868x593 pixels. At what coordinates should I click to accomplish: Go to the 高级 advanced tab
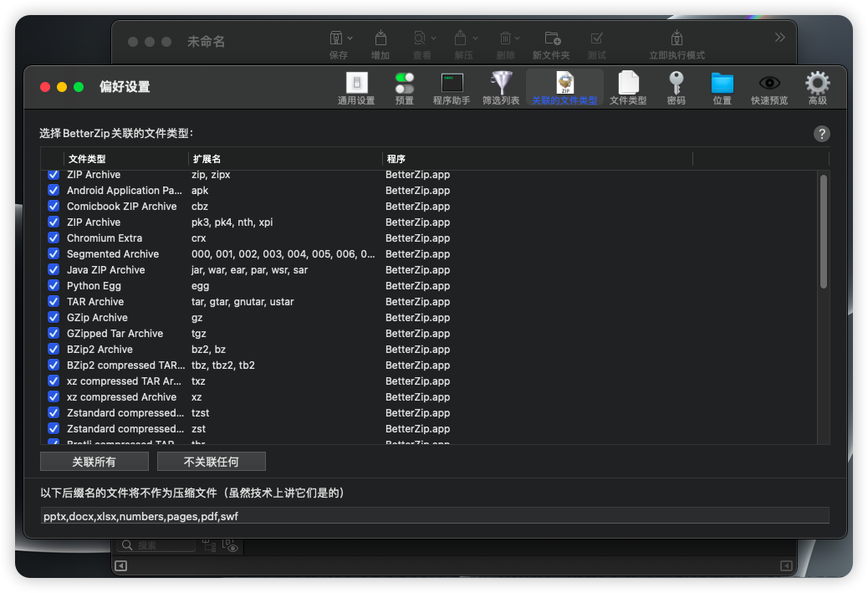click(x=818, y=88)
